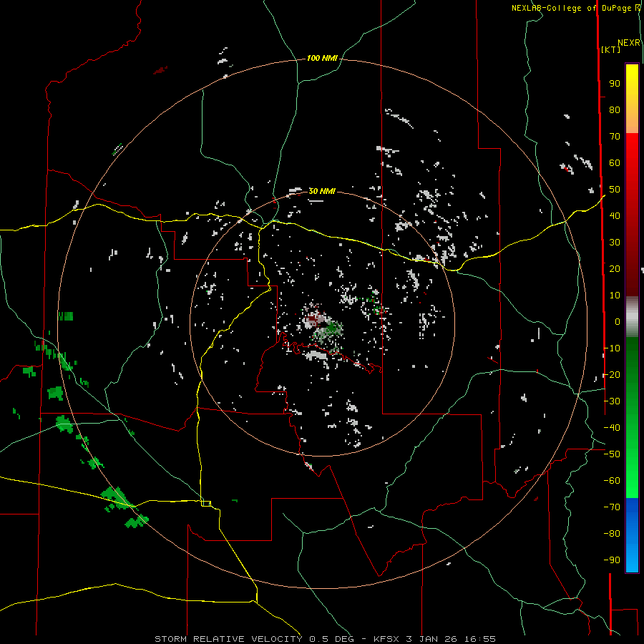Click the -60 value on velocity scale
The image size is (644, 644).
tap(612, 481)
